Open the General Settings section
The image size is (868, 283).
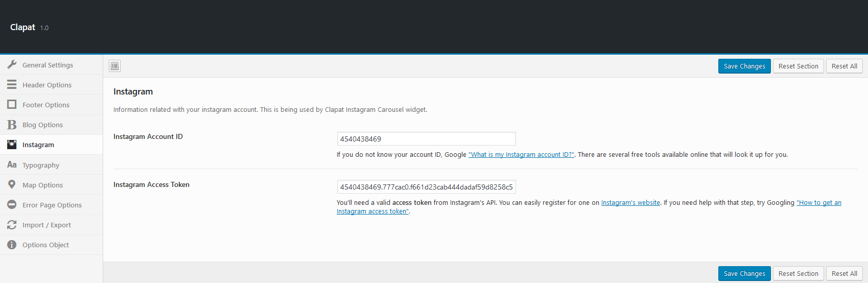pyautogui.click(x=51, y=65)
